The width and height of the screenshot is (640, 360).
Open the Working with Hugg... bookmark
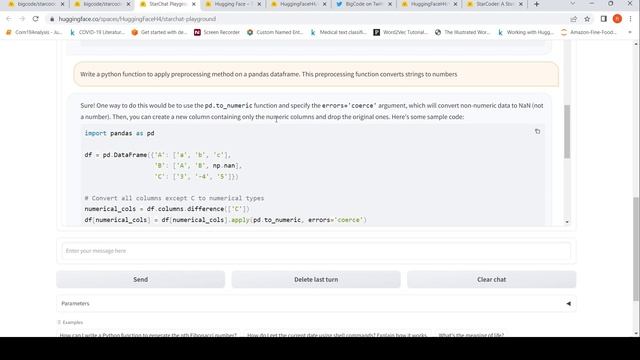click(x=525, y=32)
